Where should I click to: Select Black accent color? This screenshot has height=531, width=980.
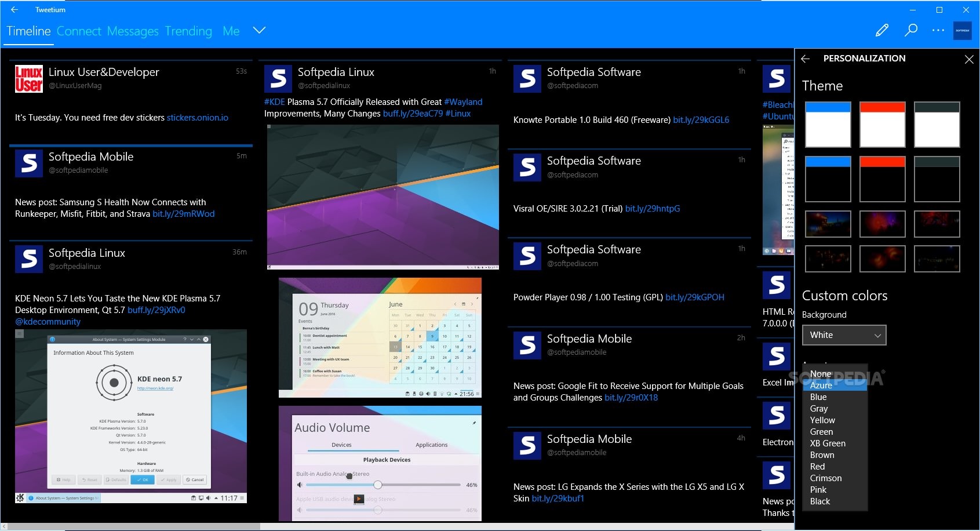835,501
